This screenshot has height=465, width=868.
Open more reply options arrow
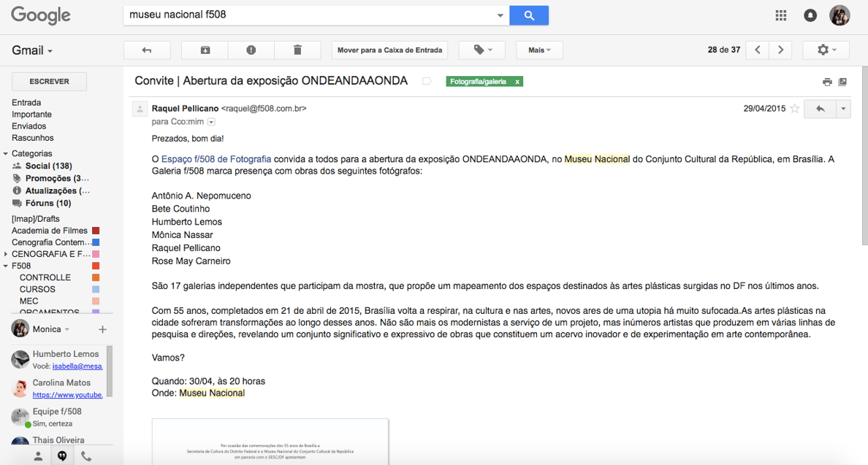[x=844, y=109]
